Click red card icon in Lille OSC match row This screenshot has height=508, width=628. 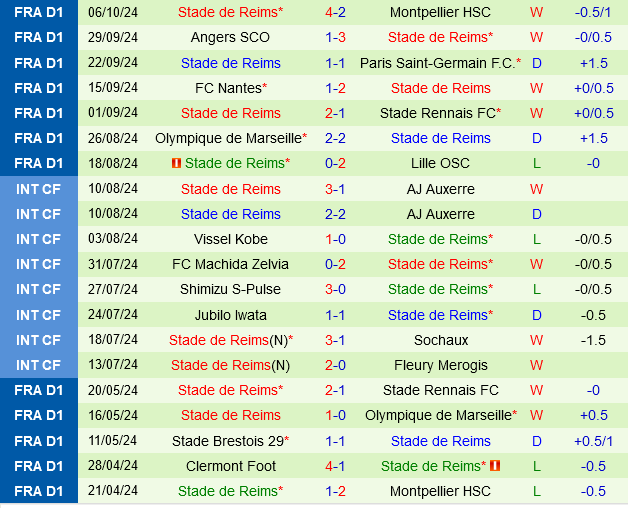(177, 163)
